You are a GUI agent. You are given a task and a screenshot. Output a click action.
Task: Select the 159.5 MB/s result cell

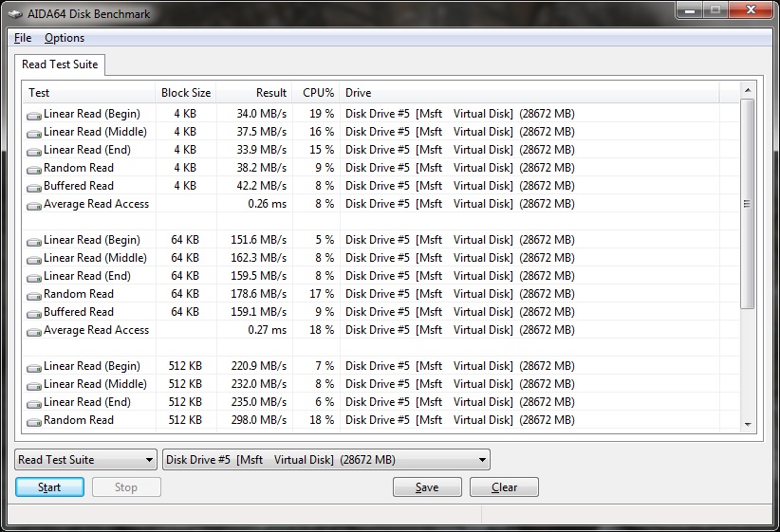pyautogui.click(x=259, y=276)
